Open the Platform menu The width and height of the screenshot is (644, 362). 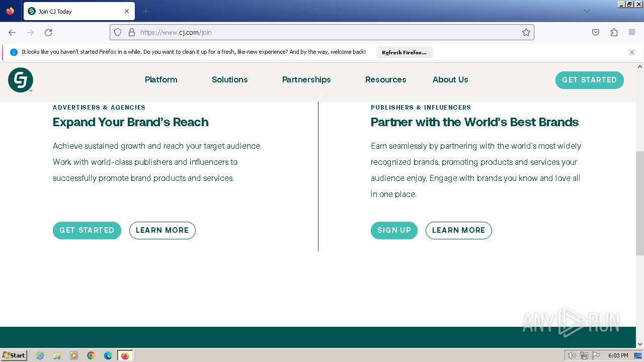click(x=161, y=79)
